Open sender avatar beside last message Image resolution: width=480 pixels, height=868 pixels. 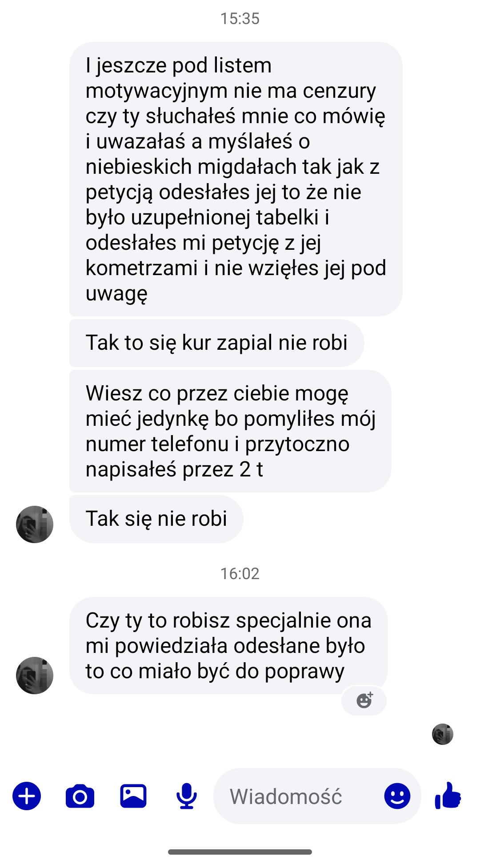coord(35,675)
